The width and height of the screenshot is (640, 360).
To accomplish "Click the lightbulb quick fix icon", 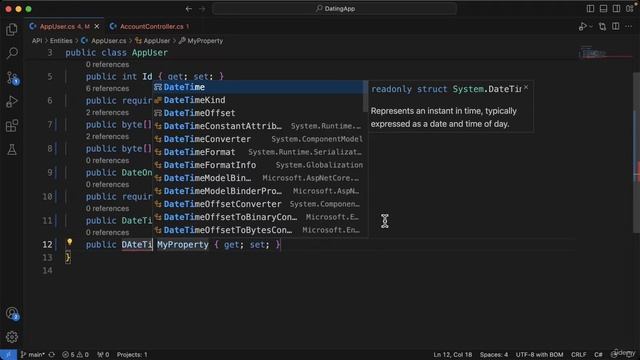I will coord(69,242).
